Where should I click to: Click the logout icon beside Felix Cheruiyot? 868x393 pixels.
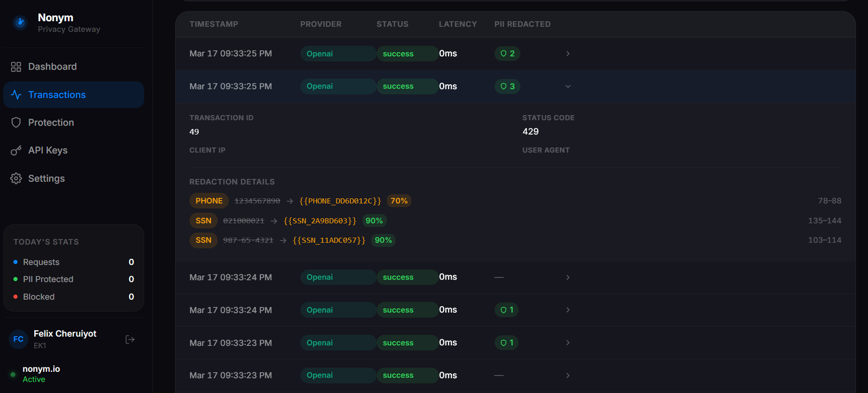130,339
